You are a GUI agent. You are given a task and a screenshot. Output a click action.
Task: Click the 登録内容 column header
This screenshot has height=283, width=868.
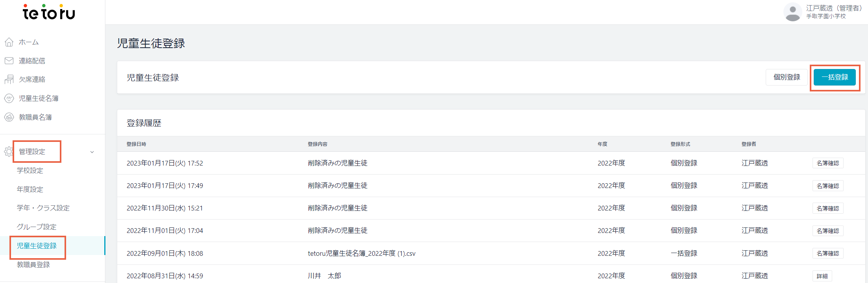tap(318, 144)
